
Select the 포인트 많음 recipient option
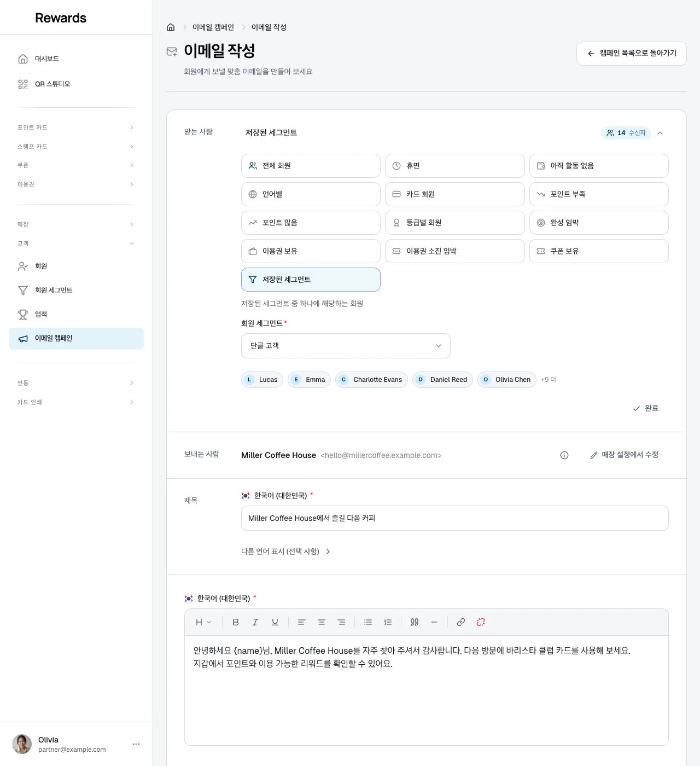(x=311, y=223)
